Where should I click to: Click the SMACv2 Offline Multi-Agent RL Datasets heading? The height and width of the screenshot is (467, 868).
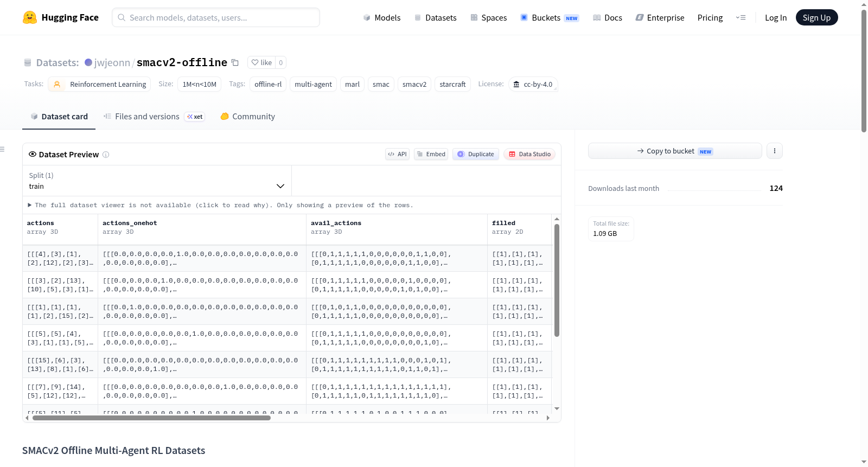coord(113,451)
